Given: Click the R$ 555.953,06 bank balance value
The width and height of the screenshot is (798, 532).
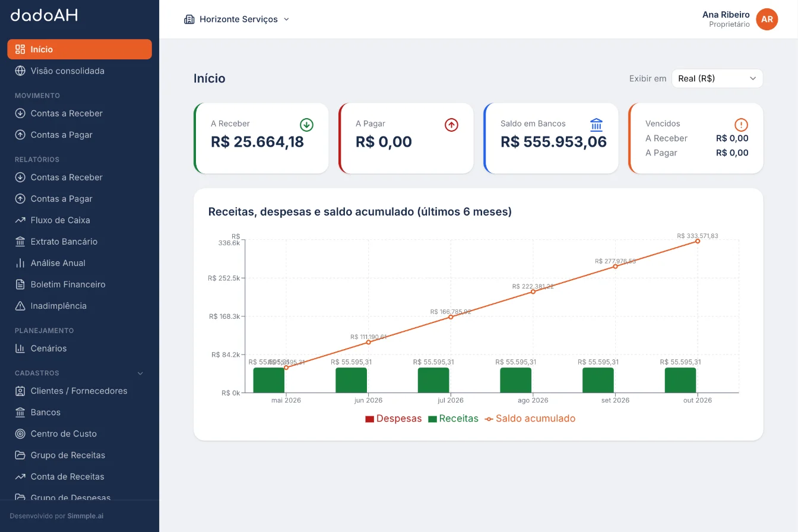Looking at the screenshot, I should [x=553, y=142].
